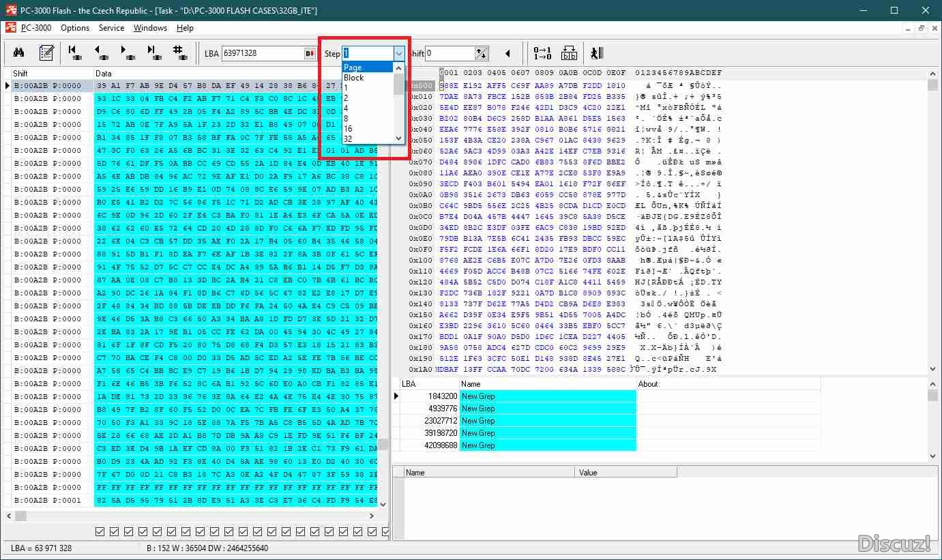Jump to first record with toolbar arrow
Viewport: 942px width, 560px height.
pyautogui.click(x=73, y=53)
